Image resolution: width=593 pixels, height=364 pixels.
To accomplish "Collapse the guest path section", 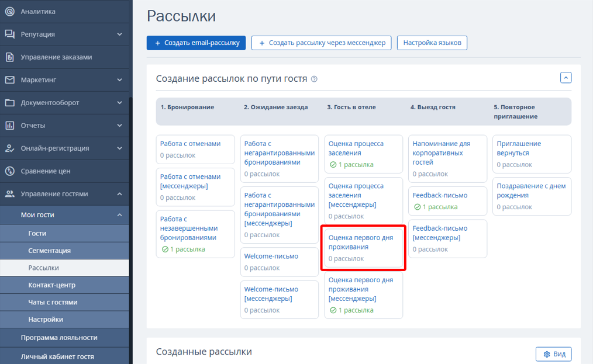I will coord(566,78).
